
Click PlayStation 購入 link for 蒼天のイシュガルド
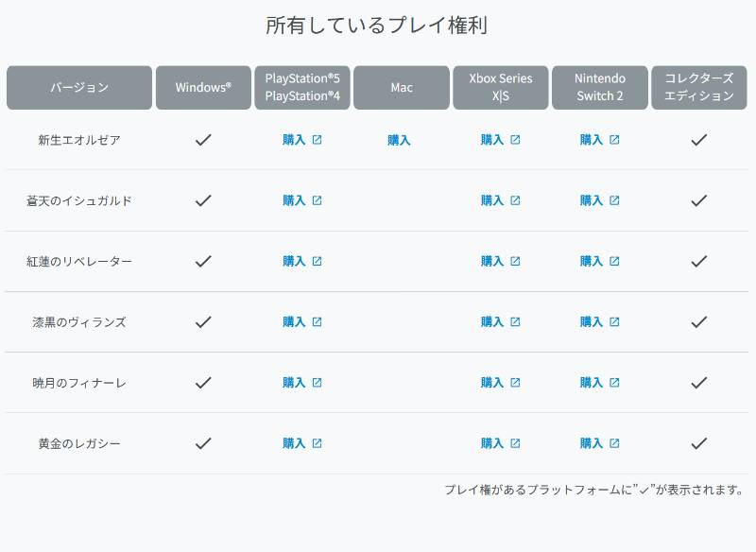coord(294,200)
